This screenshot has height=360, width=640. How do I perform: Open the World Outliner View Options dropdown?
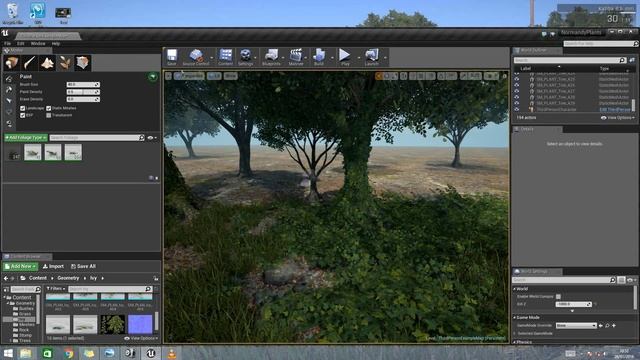click(x=618, y=118)
